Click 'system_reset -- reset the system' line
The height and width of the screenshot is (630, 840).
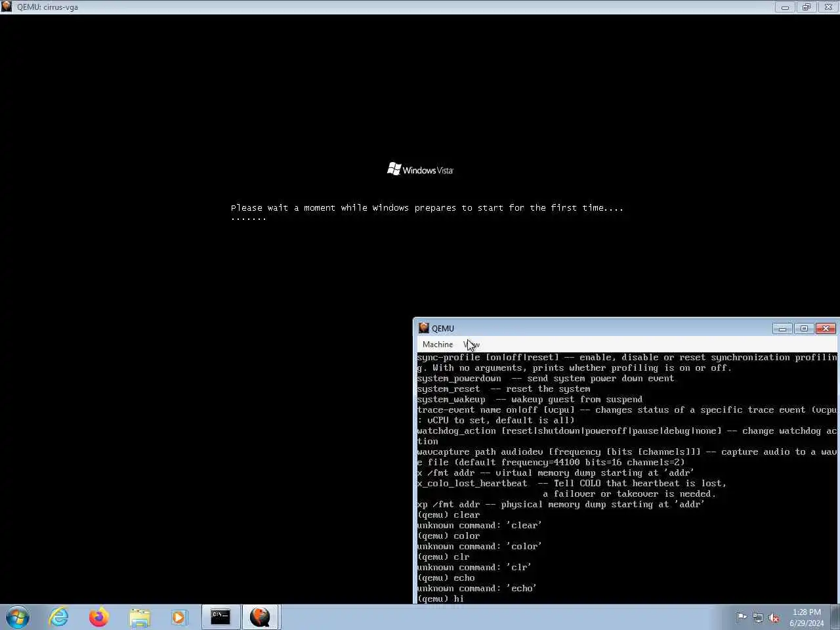point(503,389)
